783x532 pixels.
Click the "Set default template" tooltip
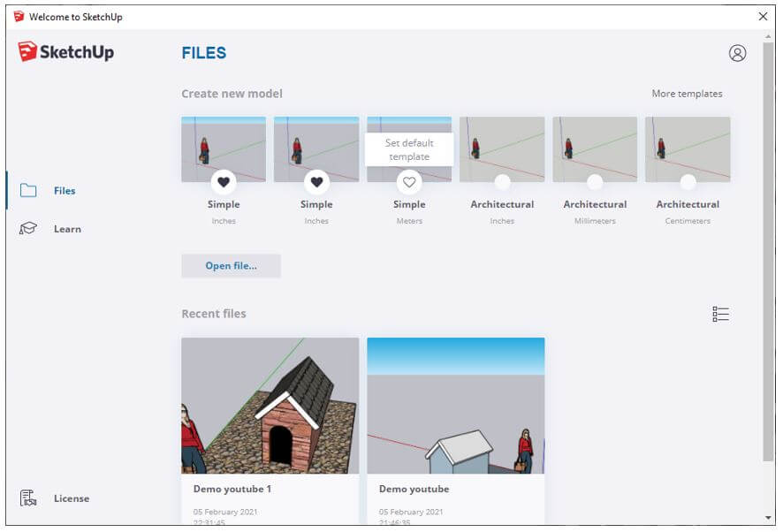click(x=409, y=149)
